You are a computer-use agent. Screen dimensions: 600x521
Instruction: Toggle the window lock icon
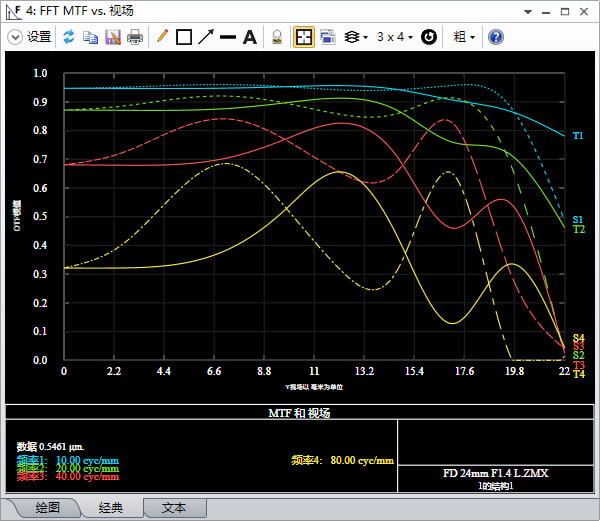coord(277,37)
